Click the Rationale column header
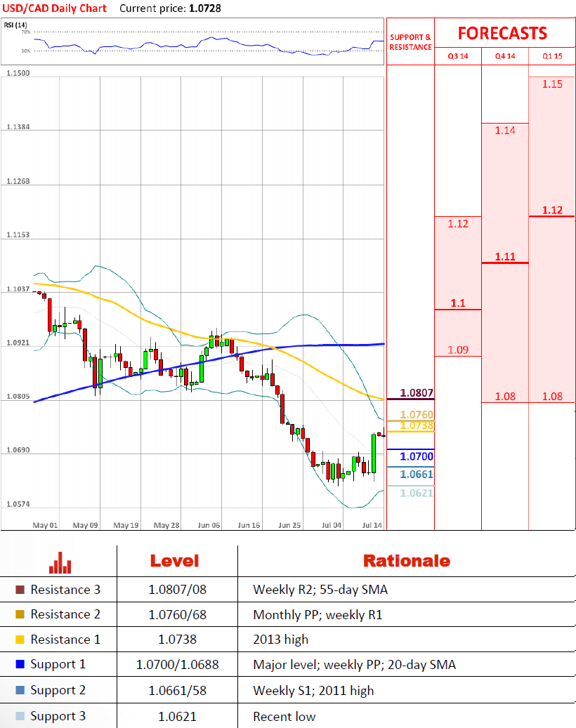 pos(407,561)
